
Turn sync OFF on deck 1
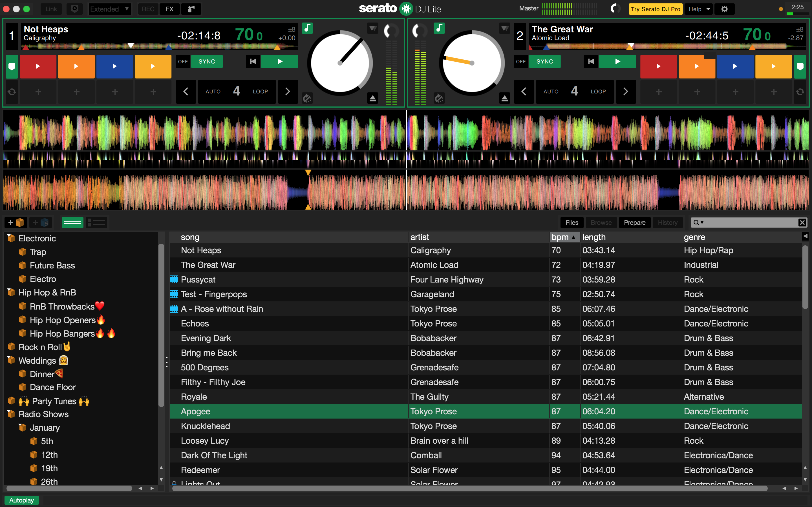tap(183, 61)
